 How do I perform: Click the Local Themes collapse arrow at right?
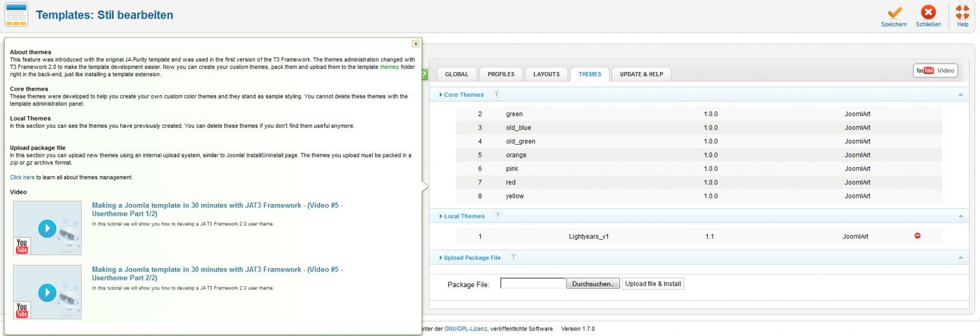click(961, 217)
